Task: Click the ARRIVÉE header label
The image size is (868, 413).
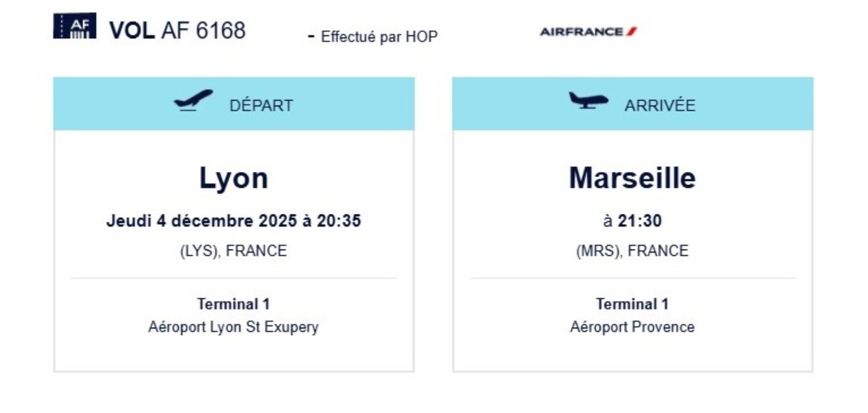Action: pos(660,106)
